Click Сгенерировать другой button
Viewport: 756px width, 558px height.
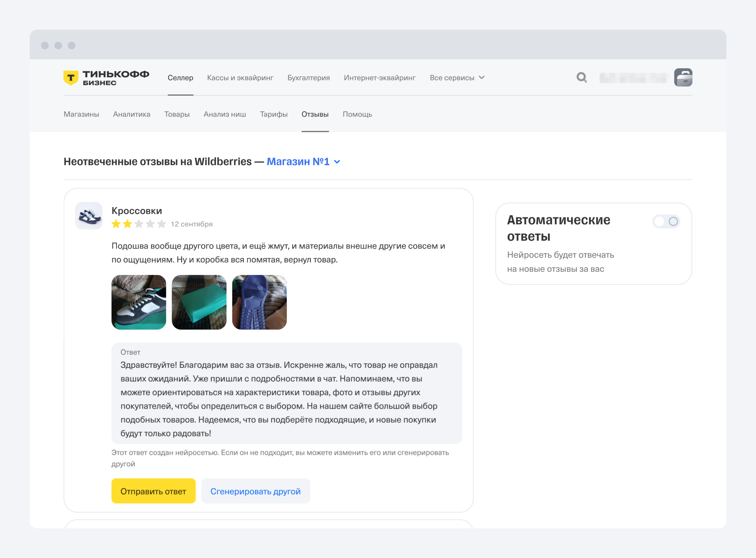[256, 491]
